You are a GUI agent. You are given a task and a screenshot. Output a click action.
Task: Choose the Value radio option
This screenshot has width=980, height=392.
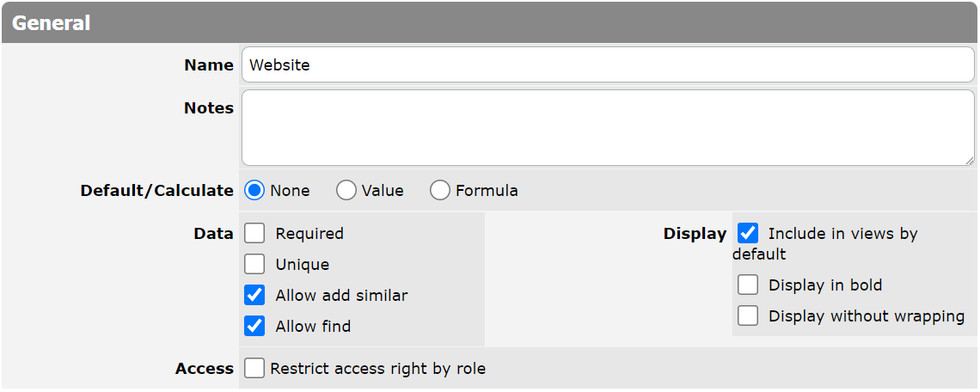(x=346, y=191)
